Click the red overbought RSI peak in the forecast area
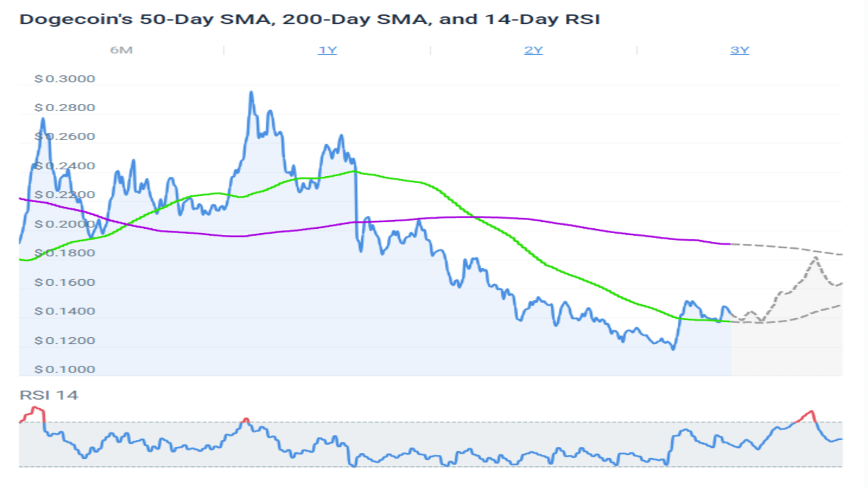 [x=811, y=413]
